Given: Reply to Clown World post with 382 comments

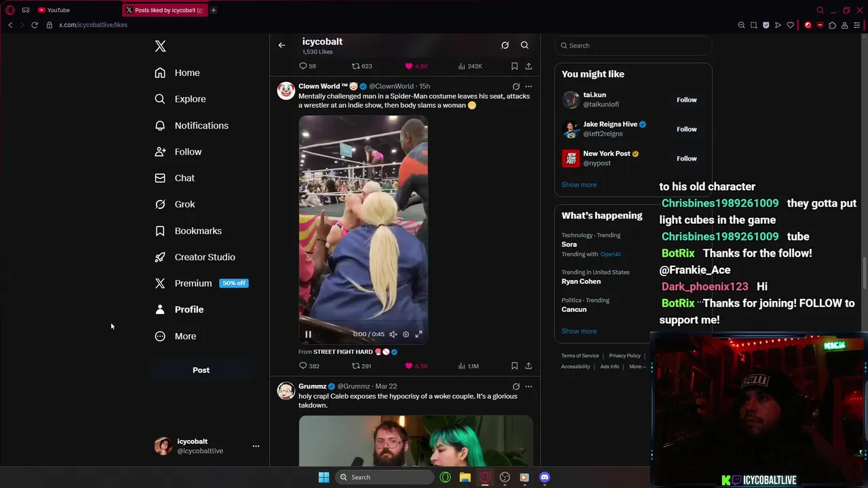Looking at the screenshot, I should (x=309, y=366).
